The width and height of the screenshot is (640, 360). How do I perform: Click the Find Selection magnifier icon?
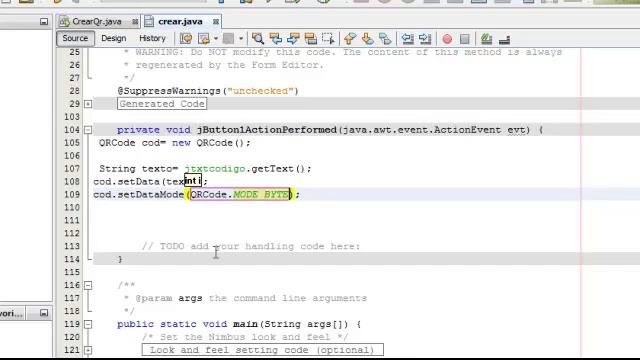(x=258, y=39)
